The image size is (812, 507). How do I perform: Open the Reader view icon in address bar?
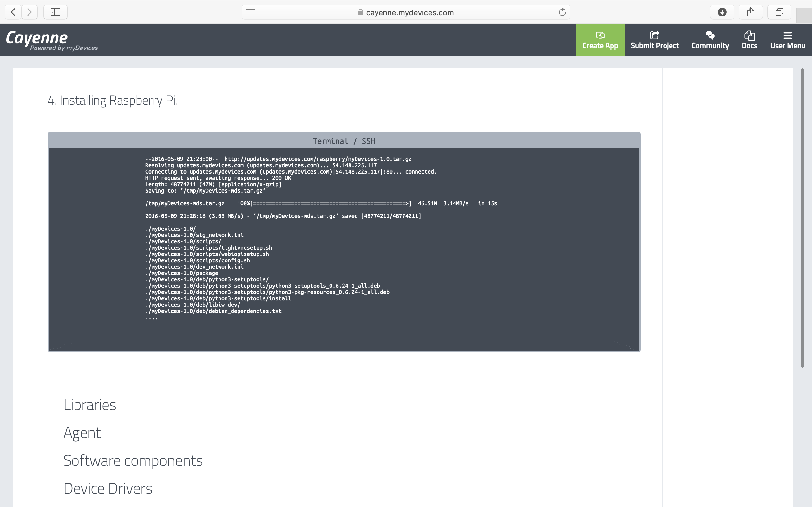pos(251,12)
